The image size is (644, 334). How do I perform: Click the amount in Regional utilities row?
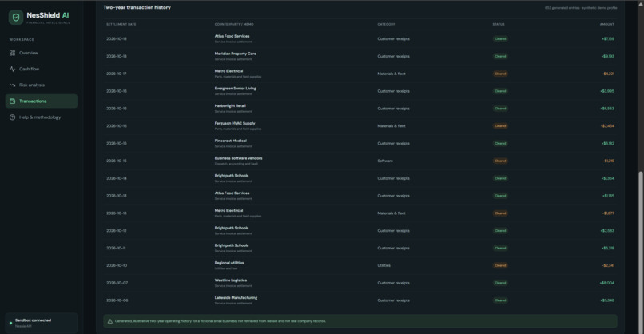click(x=608, y=265)
